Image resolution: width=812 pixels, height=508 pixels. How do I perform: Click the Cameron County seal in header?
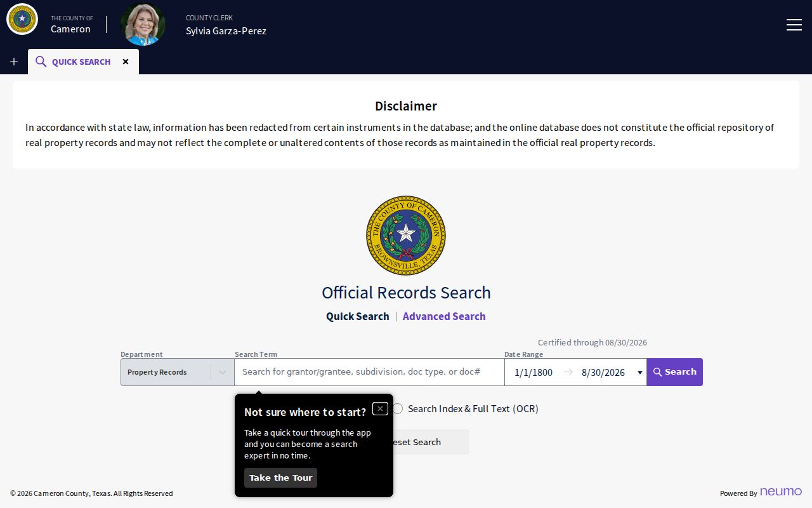click(22, 19)
